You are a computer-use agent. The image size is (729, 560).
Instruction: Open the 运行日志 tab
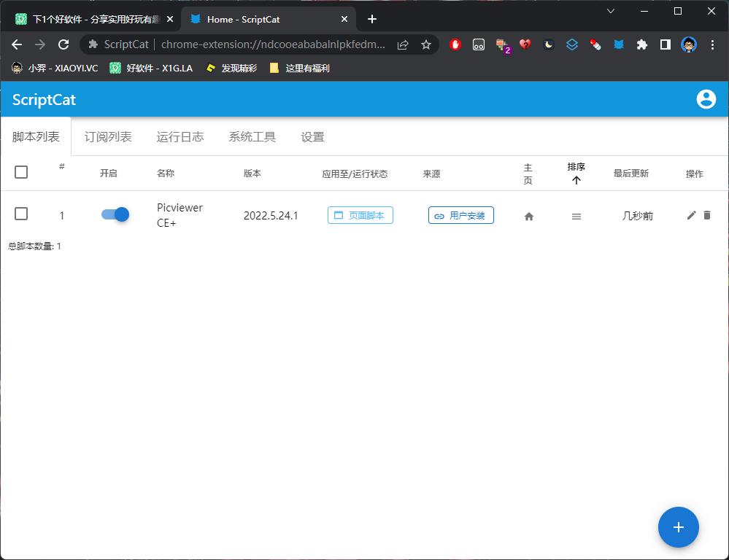[180, 136]
